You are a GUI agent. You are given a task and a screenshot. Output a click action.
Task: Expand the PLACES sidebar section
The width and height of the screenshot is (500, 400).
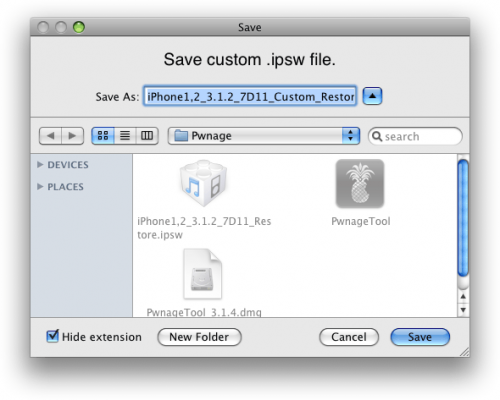(40, 186)
